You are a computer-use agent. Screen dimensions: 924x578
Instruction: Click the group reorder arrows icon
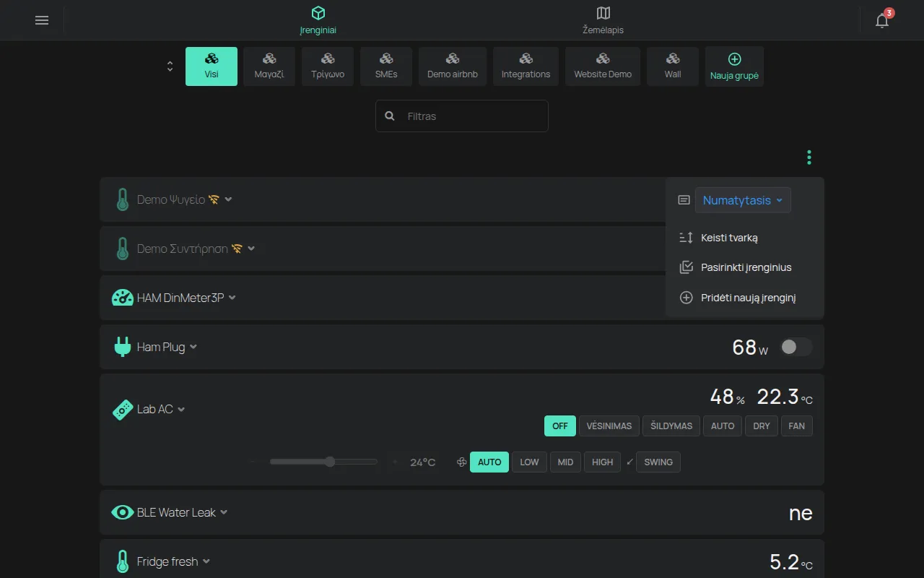click(x=170, y=66)
